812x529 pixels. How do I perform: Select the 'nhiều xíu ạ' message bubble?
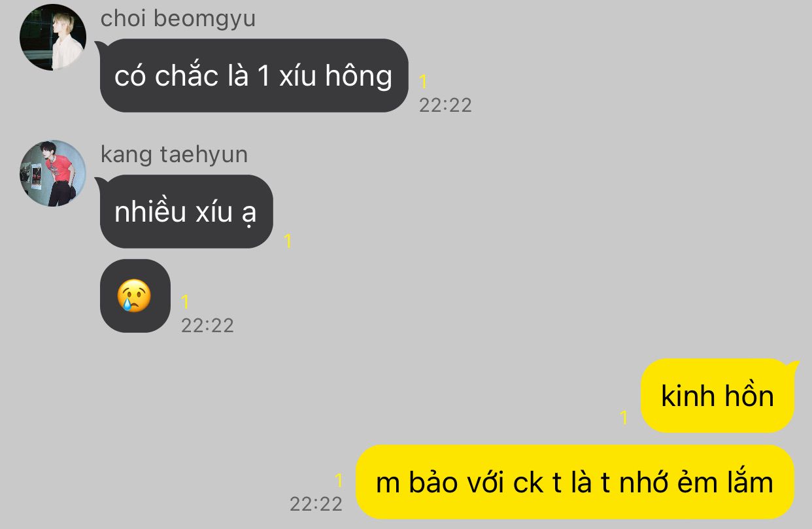tap(185, 212)
